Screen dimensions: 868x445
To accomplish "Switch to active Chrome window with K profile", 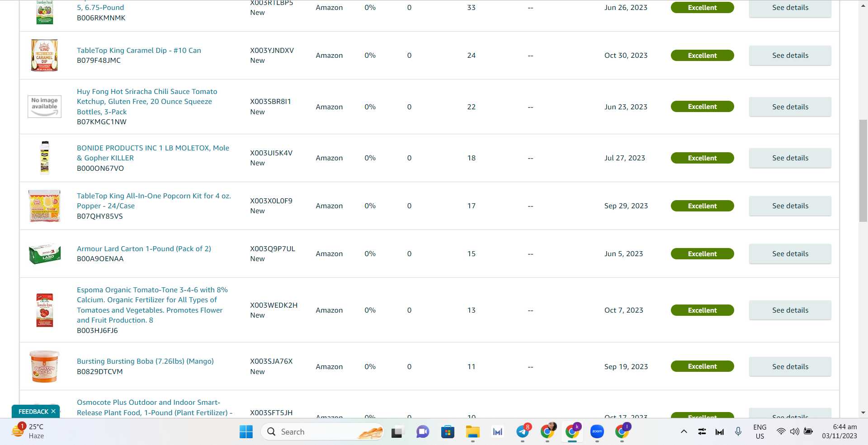I will tap(573, 431).
